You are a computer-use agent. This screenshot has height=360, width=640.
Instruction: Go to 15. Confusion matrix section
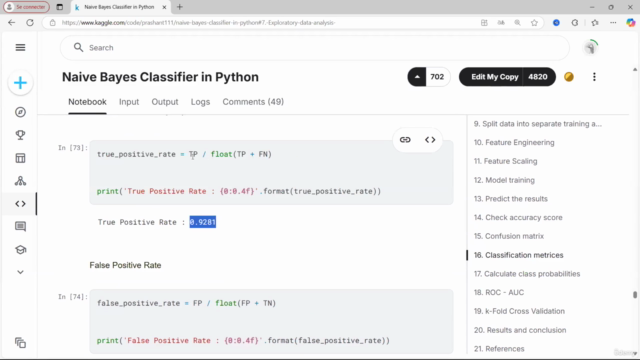[x=509, y=236]
